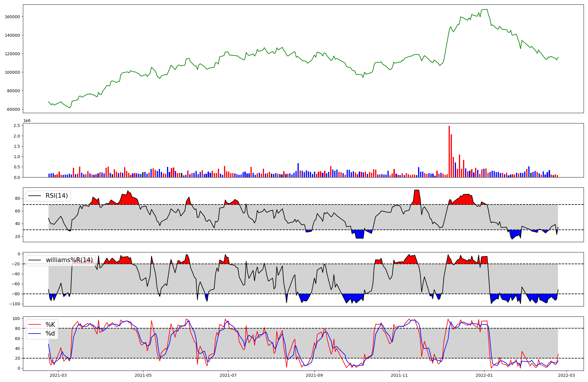The image size is (588, 382).
Task: Click the 2022-03 date tick label
Action: [x=566, y=375]
